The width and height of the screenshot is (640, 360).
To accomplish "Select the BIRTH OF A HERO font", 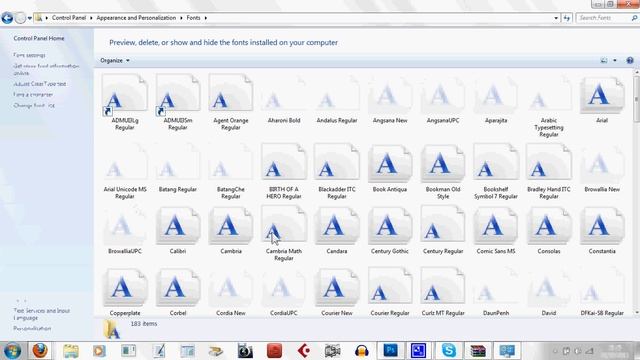I will (x=284, y=162).
